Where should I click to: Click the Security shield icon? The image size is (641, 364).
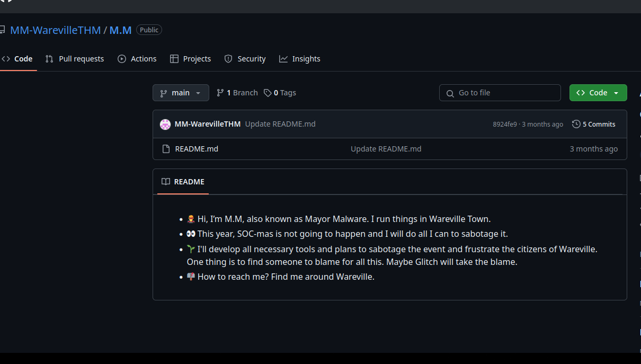click(x=228, y=59)
